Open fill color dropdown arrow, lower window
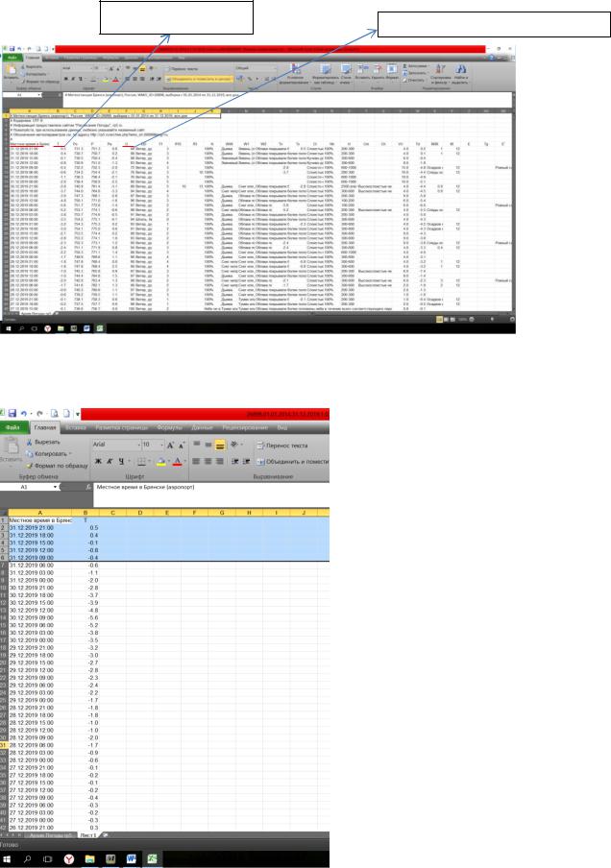This screenshot has height=868, width=611. [x=168, y=461]
